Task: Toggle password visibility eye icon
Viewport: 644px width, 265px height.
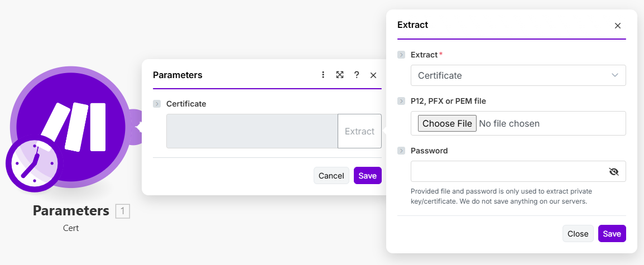Action: 614,172
